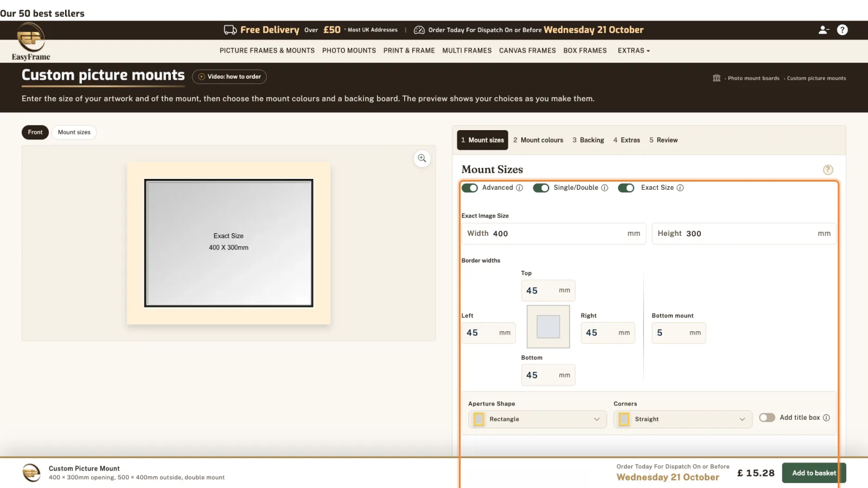Click the Exact Image Width field

tap(554, 234)
